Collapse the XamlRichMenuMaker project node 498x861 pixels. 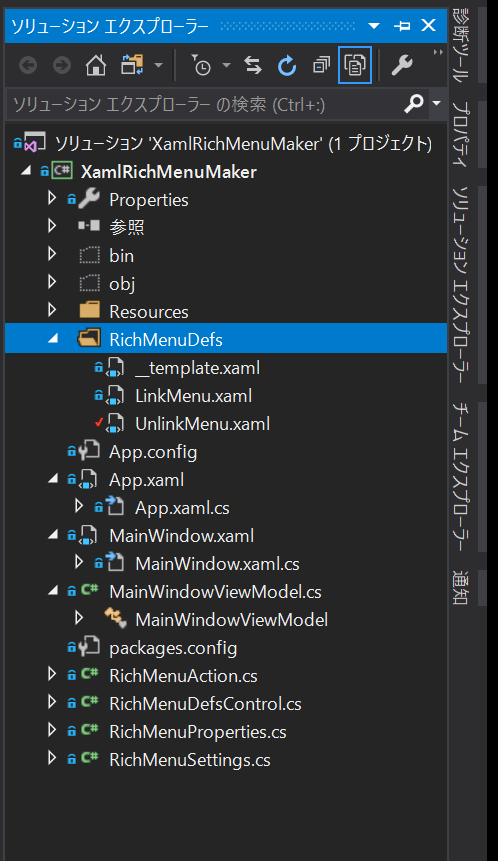click(x=26, y=171)
